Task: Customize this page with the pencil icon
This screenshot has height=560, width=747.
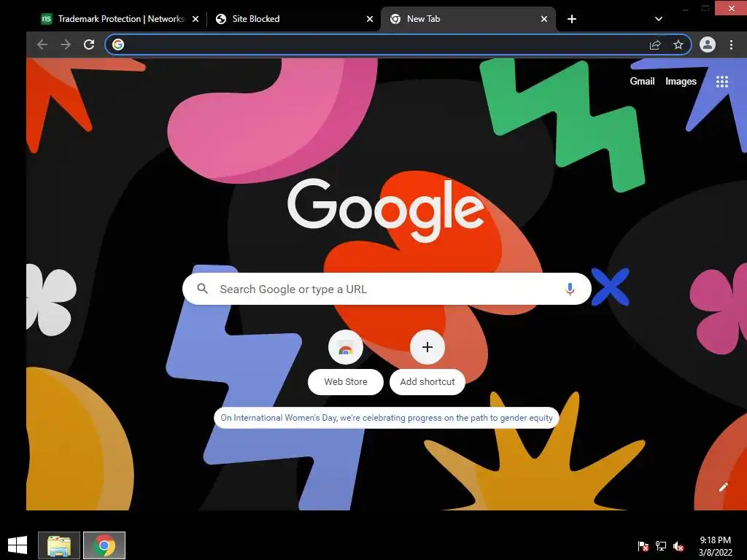Action: click(x=723, y=486)
